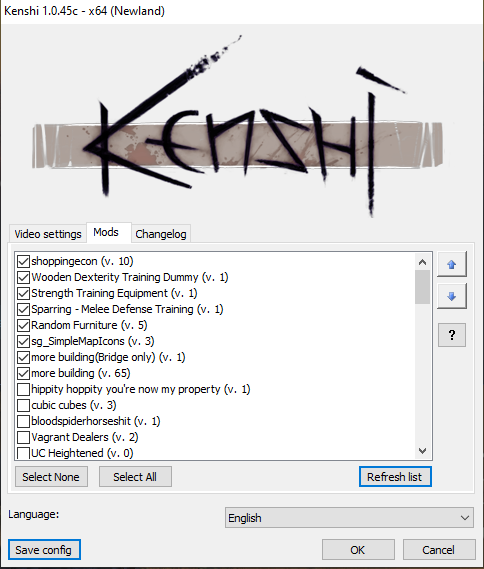Click the Refresh list button
This screenshot has height=569, width=484.
coord(395,476)
